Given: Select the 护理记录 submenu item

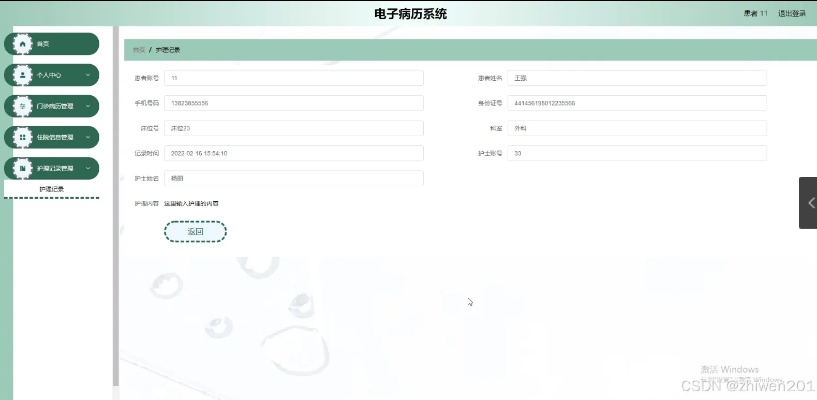Looking at the screenshot, I should [52, 189].
